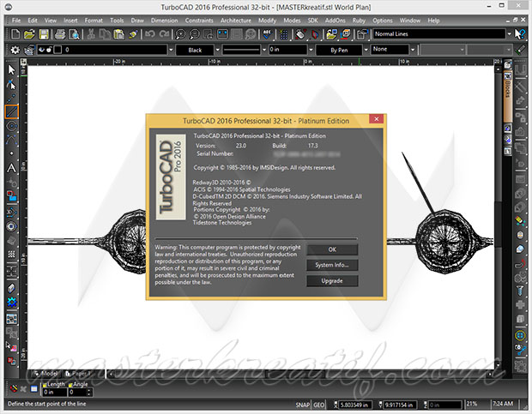This screenshot has height=414, width=532.
Task: Click the Print icon in the toolbar
Action: coord(60,34)
